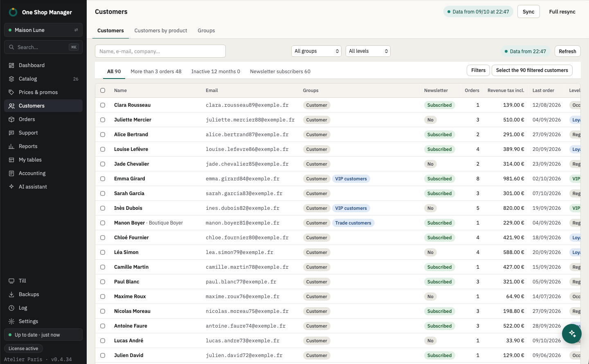
Task: Tick the select-all checkbox in table header
Action: coord(103,90)
